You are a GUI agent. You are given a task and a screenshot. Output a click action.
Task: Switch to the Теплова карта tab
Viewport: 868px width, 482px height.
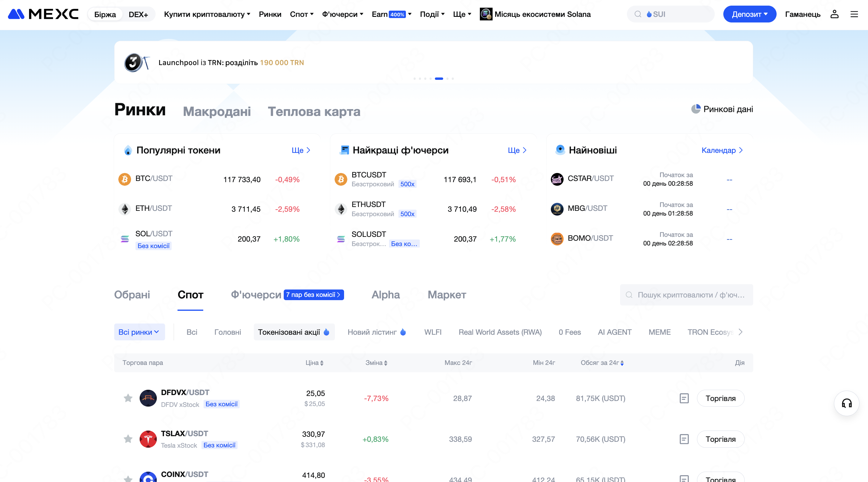[314, 111]
